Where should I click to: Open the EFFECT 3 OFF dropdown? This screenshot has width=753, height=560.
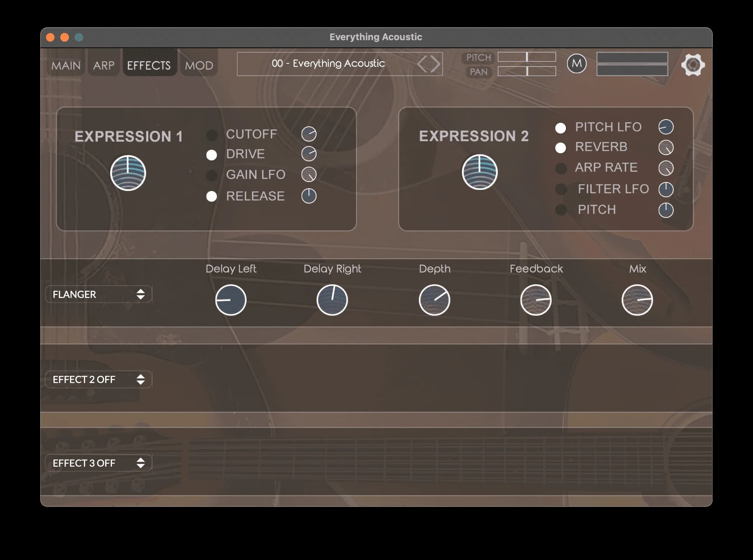pos(98,463)
